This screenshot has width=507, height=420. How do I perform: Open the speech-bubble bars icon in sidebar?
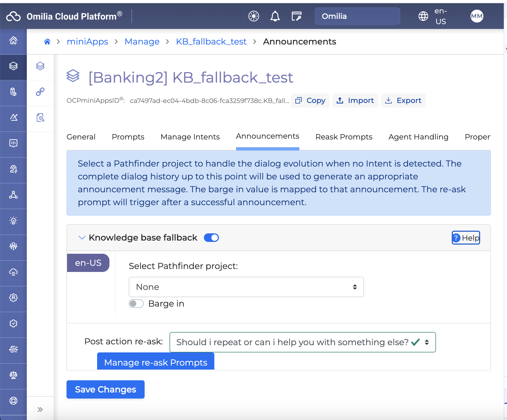[13, 143]
